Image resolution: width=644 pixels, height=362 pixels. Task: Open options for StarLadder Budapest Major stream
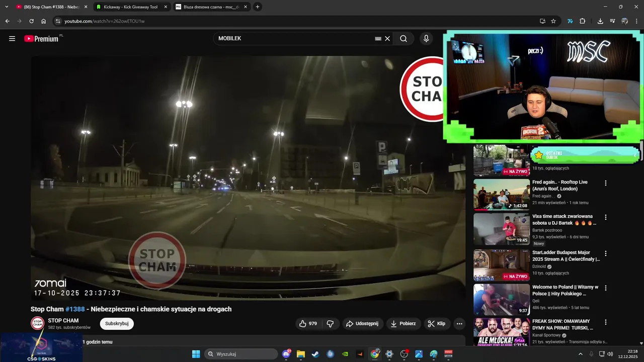[606, 253]
